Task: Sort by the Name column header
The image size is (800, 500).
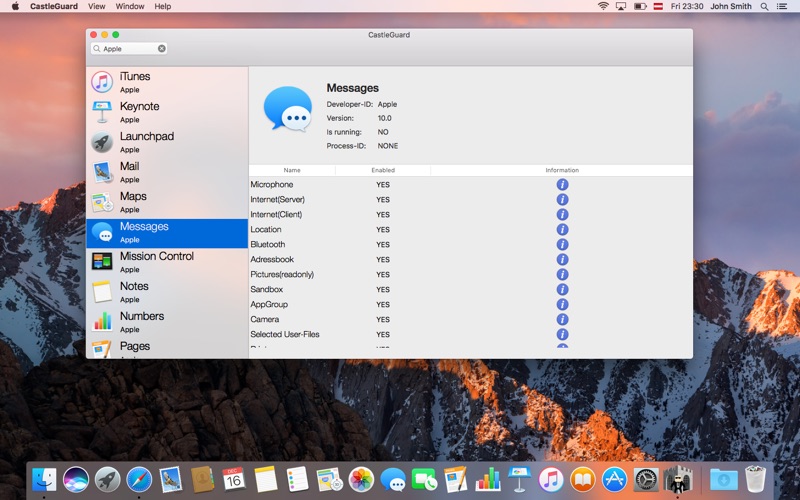Action: click(x=292, y=170)
